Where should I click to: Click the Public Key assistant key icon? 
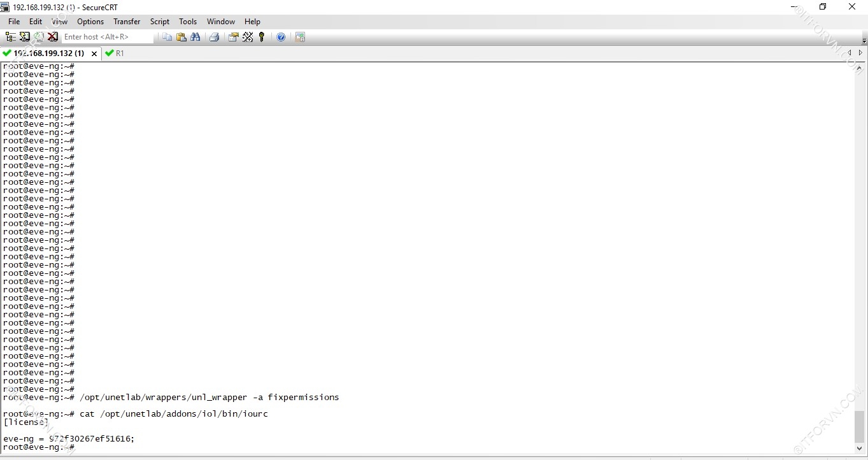pos(262,37)
